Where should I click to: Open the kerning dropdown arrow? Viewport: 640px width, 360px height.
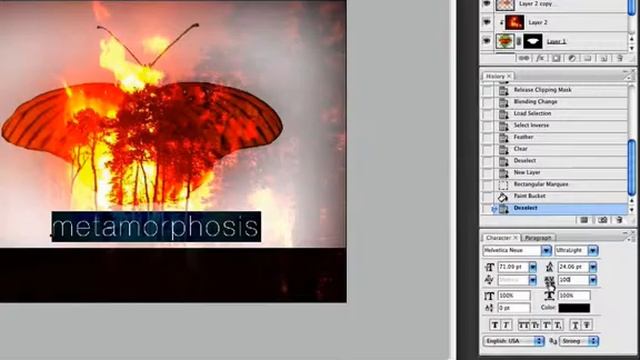point(533,280)
